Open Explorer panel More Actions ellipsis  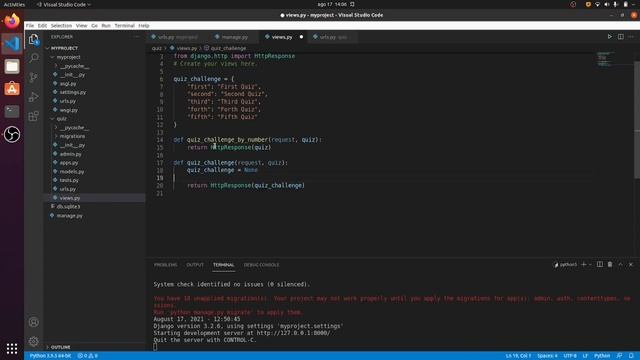tap(136, 37)
